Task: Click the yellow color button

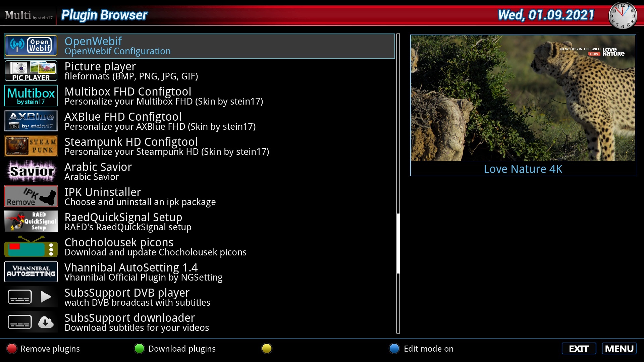Action: (x=267, y=349)
